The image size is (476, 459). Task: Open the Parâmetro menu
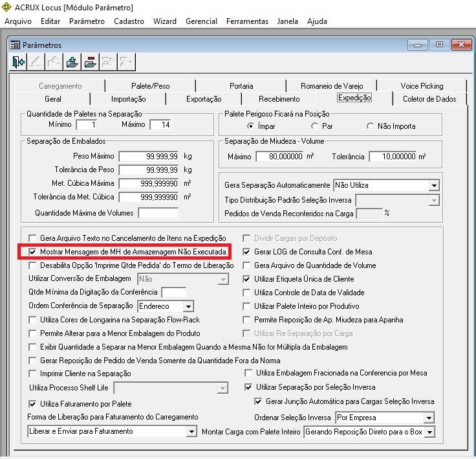(x=87, y=21)
